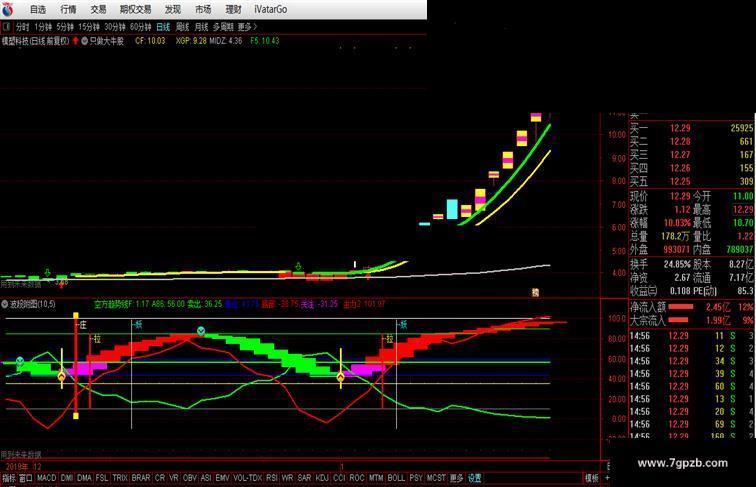Screen dimensions: 756x487
Task: Open the 发现 menu
Action: [173, 9]
